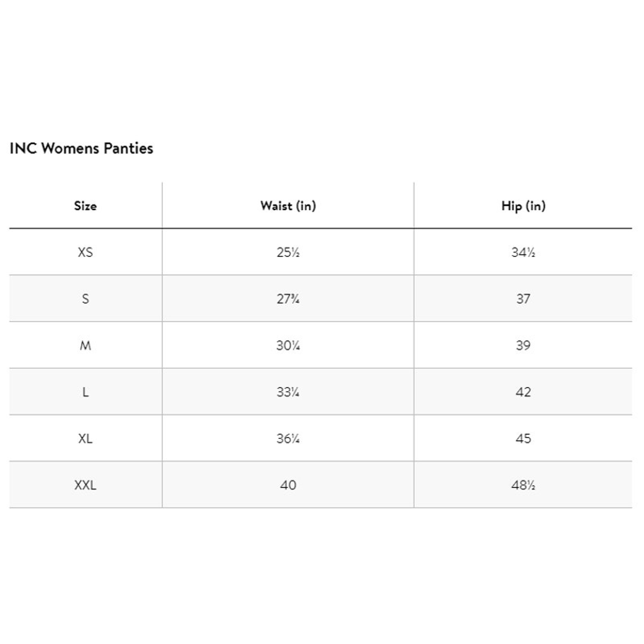Click the 37 hip value
This screenshot has height=644, width=644.
[523, 299]
